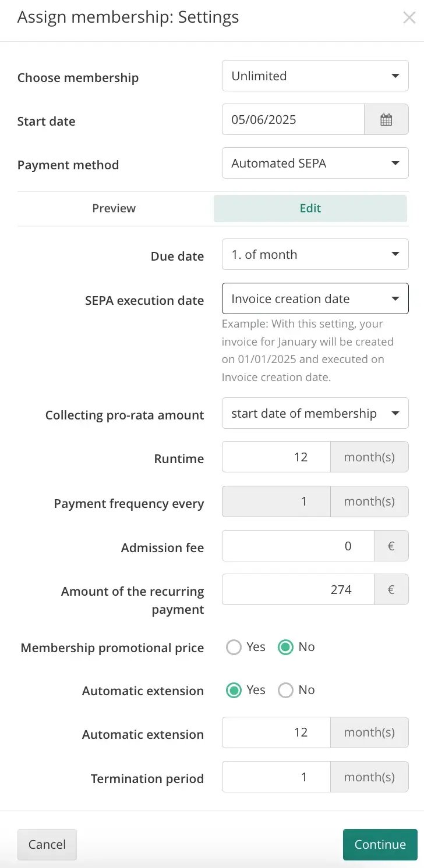Click the Cancel button
The width and height of the screenshot is (424, 868).
point(47,845)
